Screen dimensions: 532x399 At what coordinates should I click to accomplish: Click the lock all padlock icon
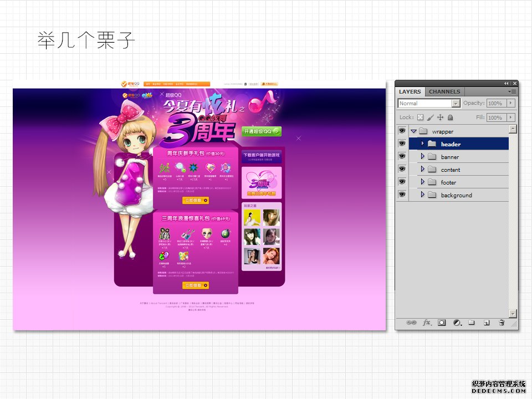tap(450, 117)
